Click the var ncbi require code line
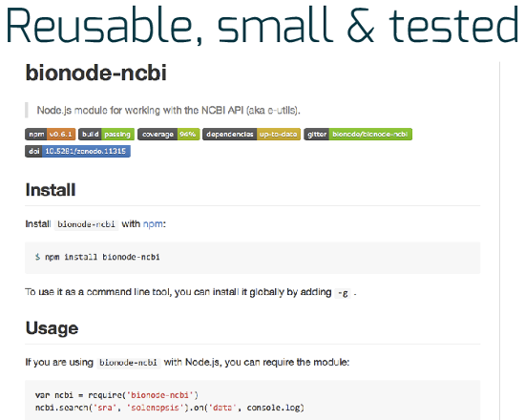This screenshot has width=525, height=420. pyautogui.click(x=116, y=395)
